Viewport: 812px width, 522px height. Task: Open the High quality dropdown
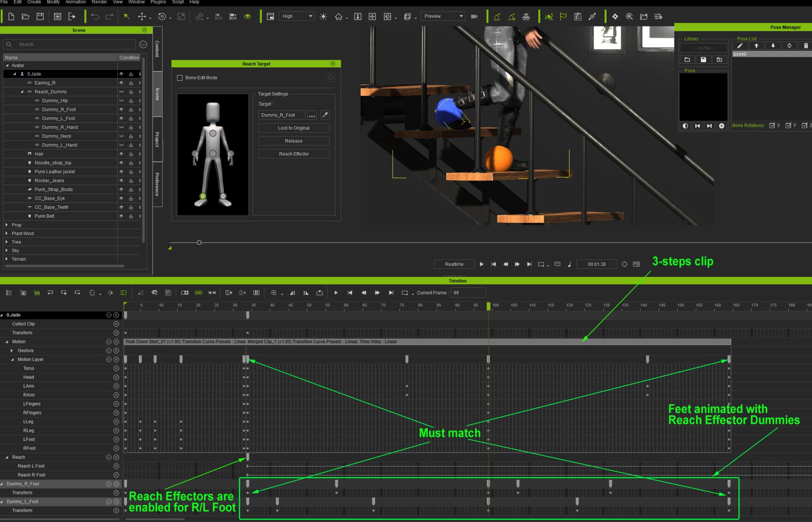click(x=297, y=16)
